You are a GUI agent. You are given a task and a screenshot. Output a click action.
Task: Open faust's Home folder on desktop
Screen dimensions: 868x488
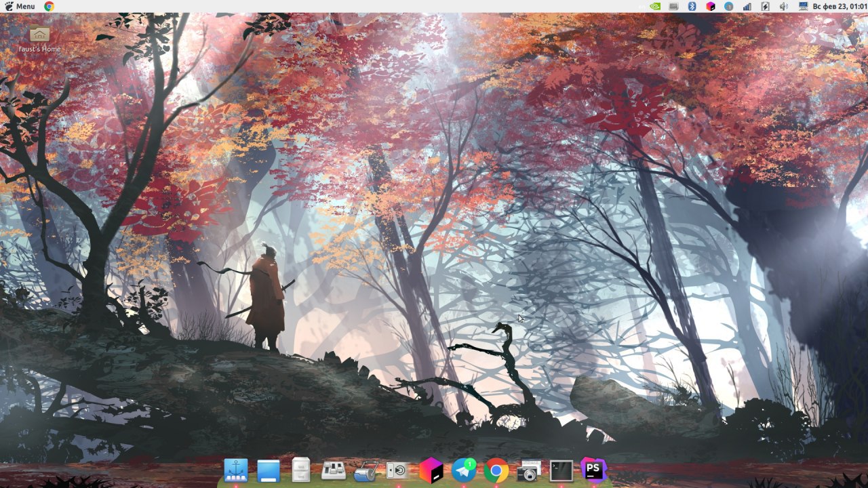[39, 39]
